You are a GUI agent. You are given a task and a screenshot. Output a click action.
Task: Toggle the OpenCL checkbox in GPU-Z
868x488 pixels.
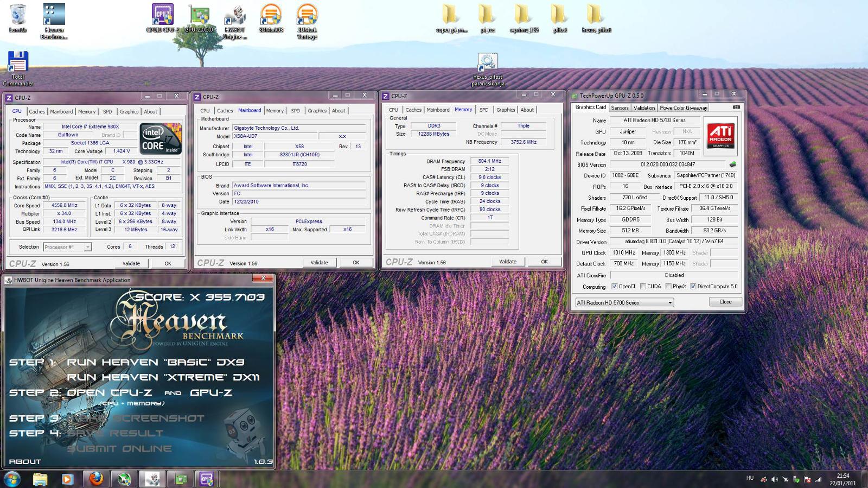point(614,287)
